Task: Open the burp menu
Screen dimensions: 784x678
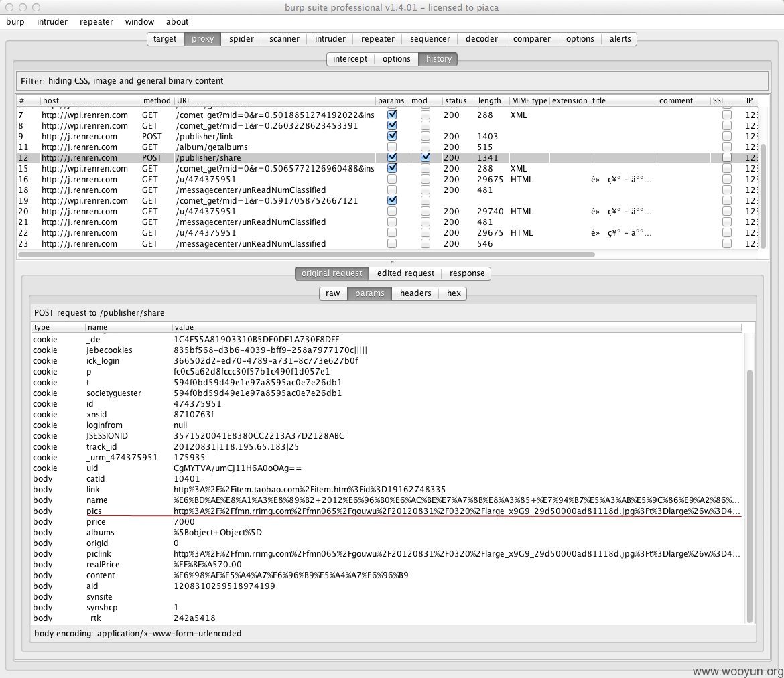Action: tap(15, 22)
